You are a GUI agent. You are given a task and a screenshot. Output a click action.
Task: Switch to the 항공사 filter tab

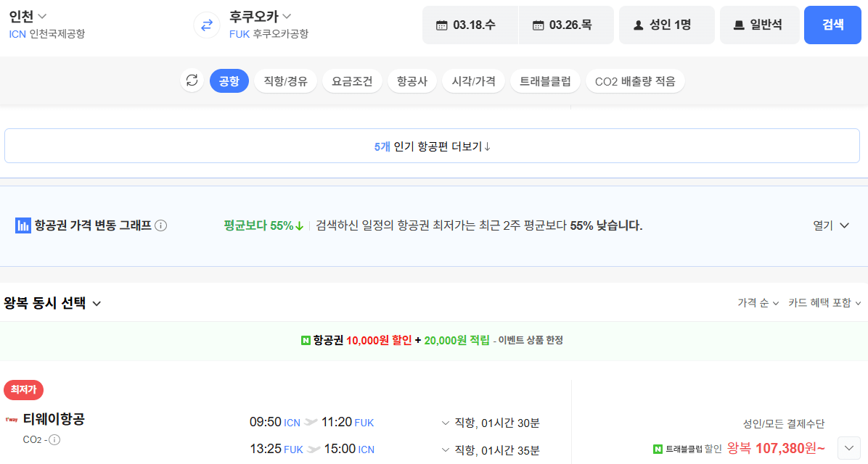[412, 80]
